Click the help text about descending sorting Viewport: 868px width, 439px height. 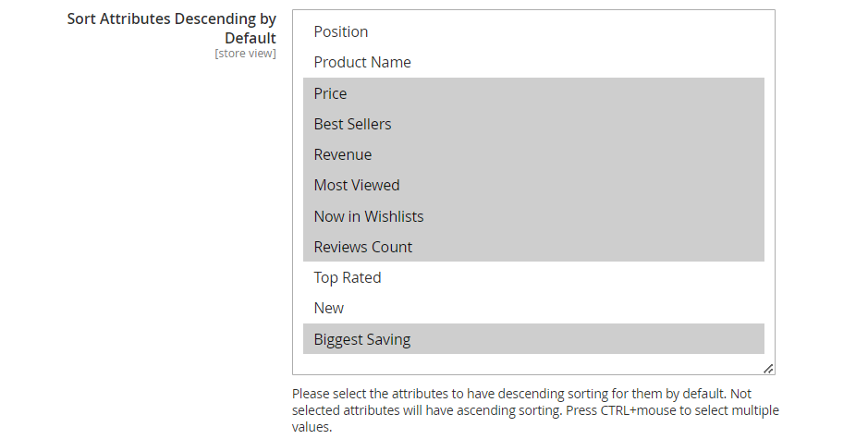pos(535,410)
